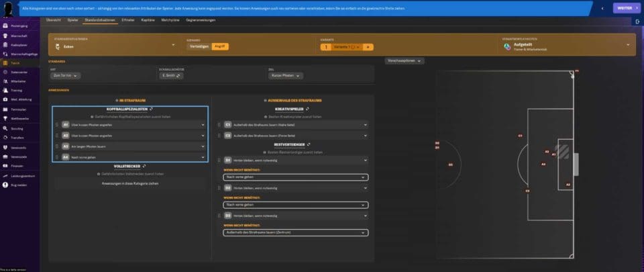Click the Transfers icon in sidebar
This screenshot has width=644, height=272.
coord(5,137)
